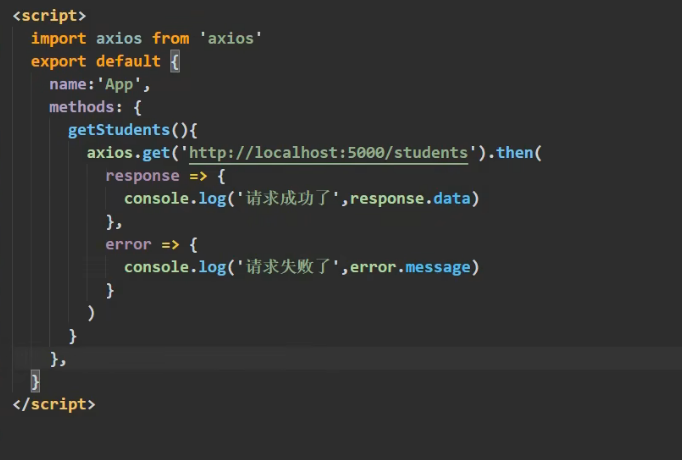Open the http://localhost:5000/students URL link
682x460 pixels.
[328, 153]
